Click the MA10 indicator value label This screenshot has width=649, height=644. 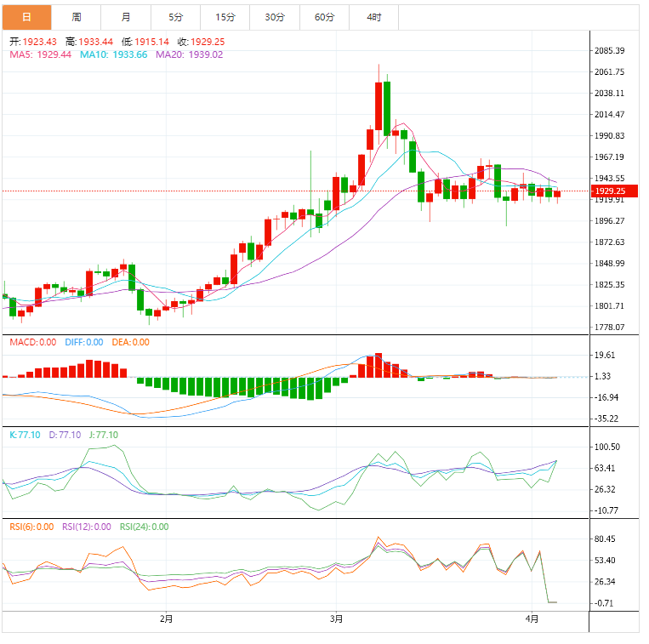click(x=113, y=54)
